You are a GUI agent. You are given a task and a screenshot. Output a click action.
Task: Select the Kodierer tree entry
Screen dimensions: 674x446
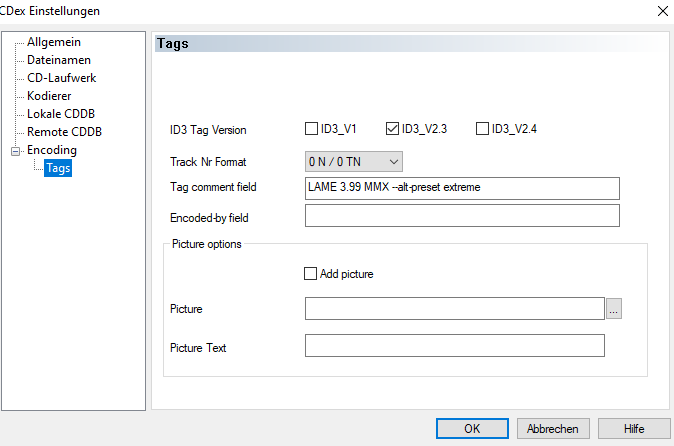tap(49, 96)
